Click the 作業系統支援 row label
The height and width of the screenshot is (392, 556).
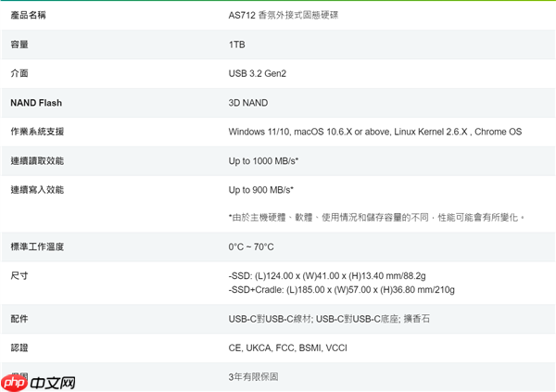click(x=37, y=132)
